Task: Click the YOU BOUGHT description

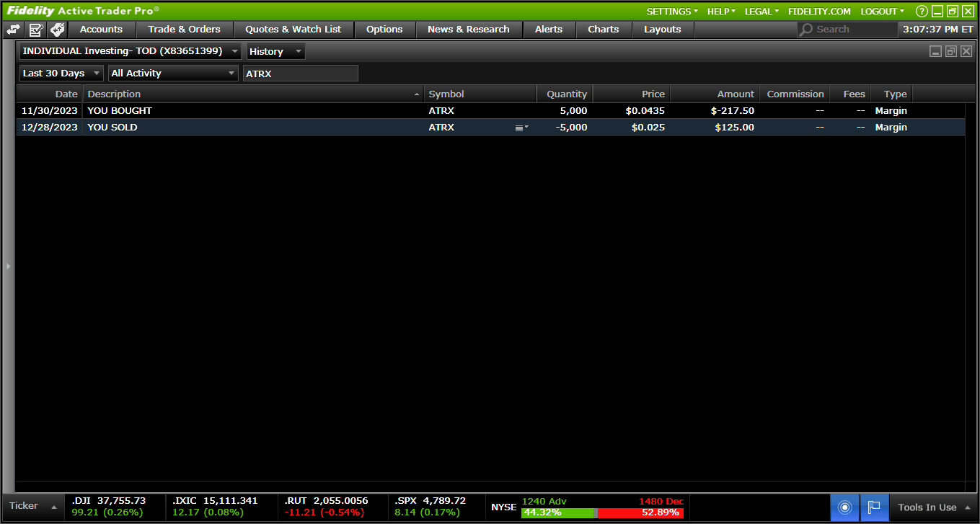Action: click(x=120, y=111)
